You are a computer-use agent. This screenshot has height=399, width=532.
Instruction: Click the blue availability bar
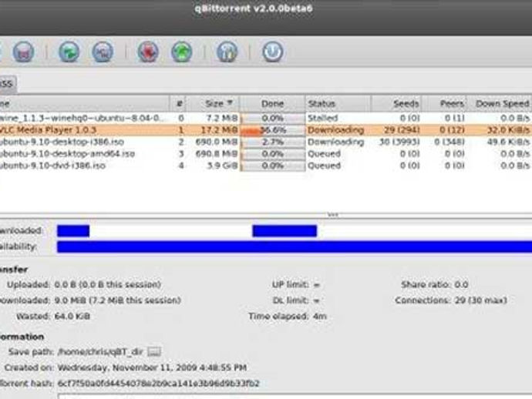(295, 246)
